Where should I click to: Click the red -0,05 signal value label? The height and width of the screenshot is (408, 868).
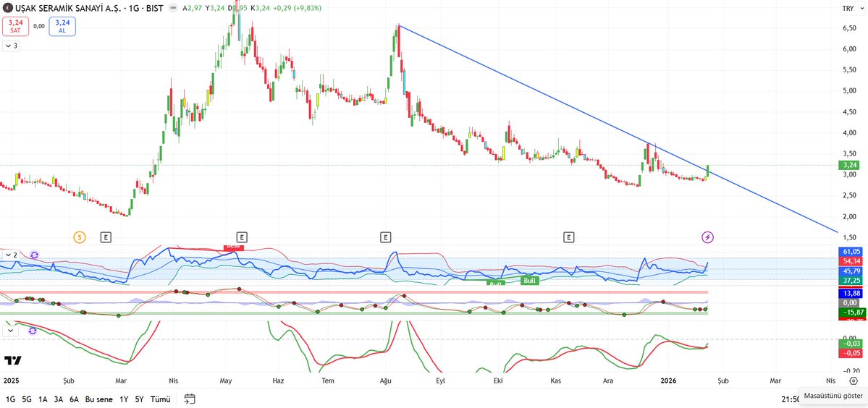[x=851, y=353]
